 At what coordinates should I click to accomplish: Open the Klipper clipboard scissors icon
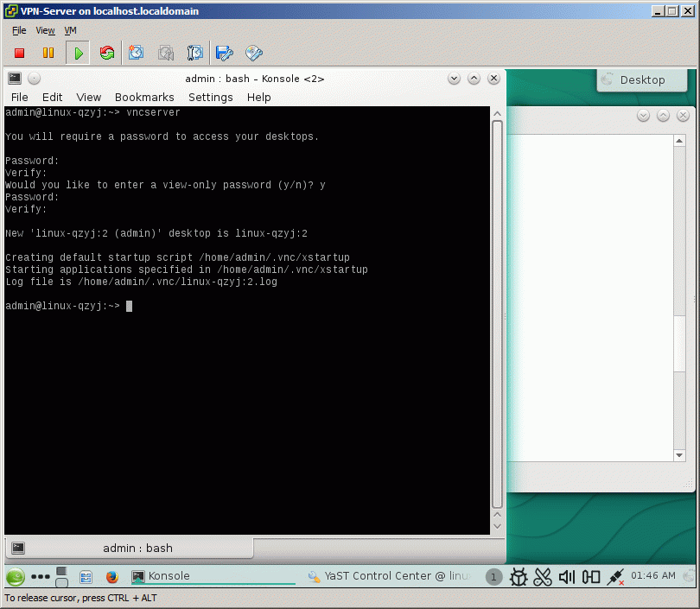point(543,577)
